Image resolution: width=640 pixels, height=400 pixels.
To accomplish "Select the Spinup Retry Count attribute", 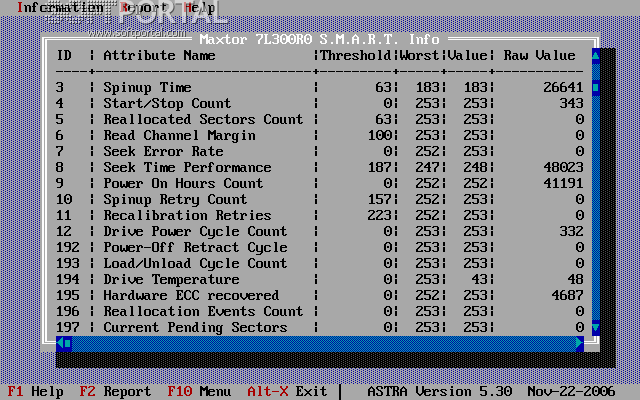I will pyautogui.click(x=175, y=199).
